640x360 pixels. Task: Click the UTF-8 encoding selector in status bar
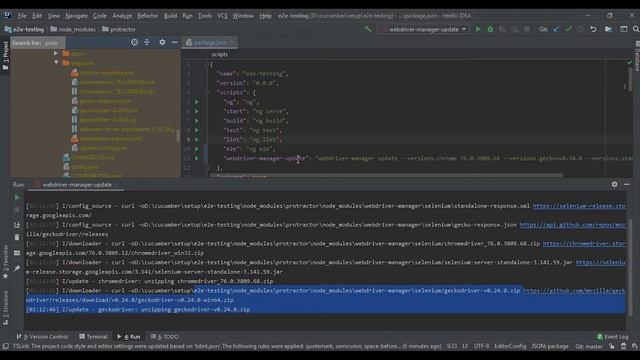pos(481,346)
